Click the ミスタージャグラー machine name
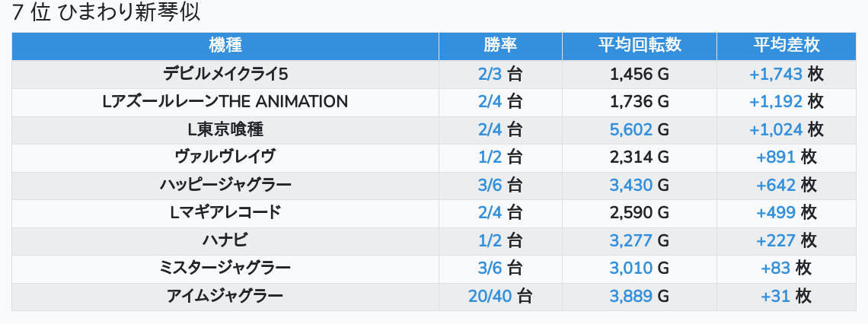 (x=225, y=268)
